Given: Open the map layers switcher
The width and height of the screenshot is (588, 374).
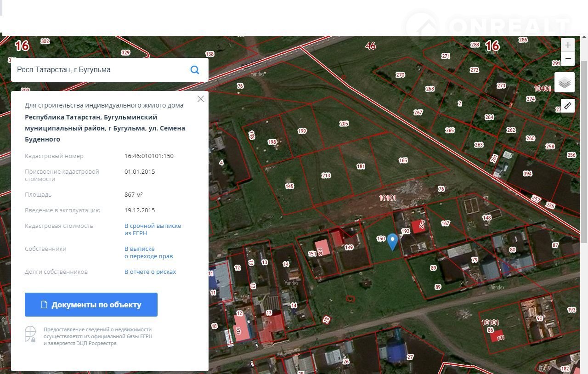Looking at the screenshot, I should pos(565,83).
